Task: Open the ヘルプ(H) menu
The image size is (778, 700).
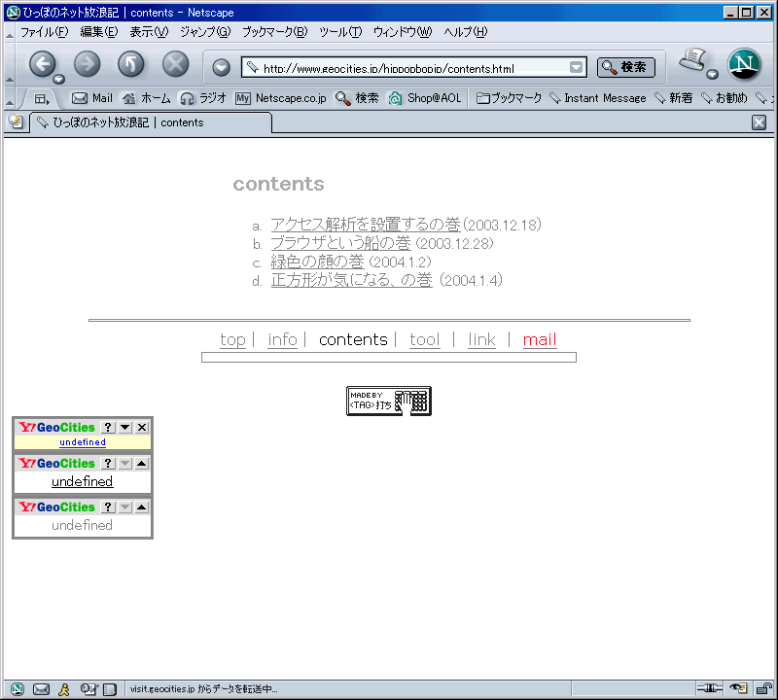Action: [x=466, y=32]
